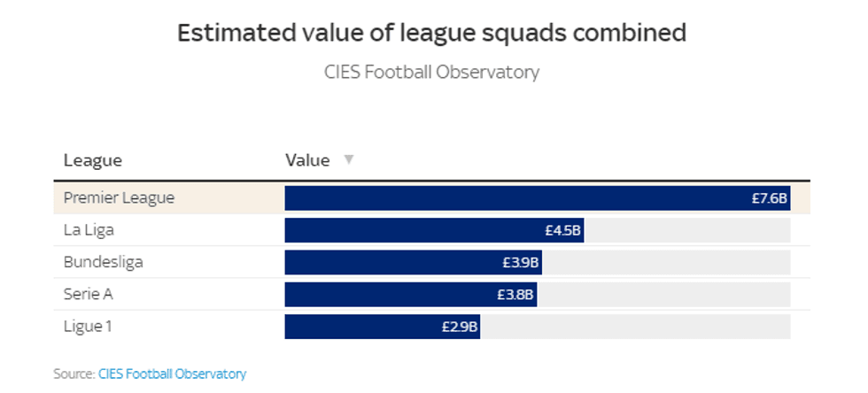
Task: Click the Bundesliga £3.9B value label
Action: pyautogui.click(x=520, y=262)
